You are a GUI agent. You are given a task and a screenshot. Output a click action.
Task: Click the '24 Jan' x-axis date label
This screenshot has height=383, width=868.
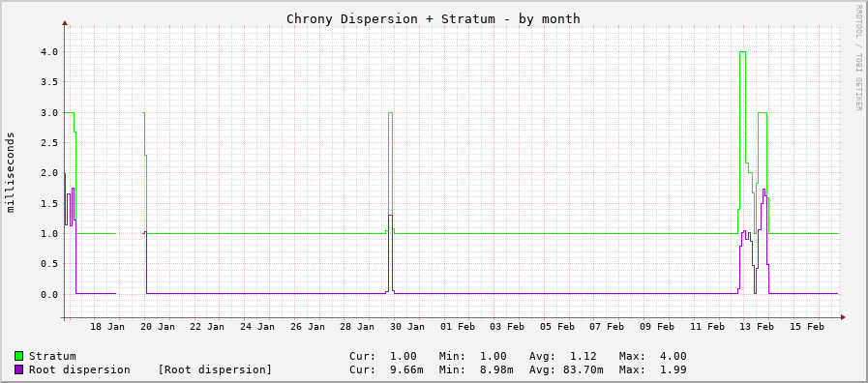point(257,327)
